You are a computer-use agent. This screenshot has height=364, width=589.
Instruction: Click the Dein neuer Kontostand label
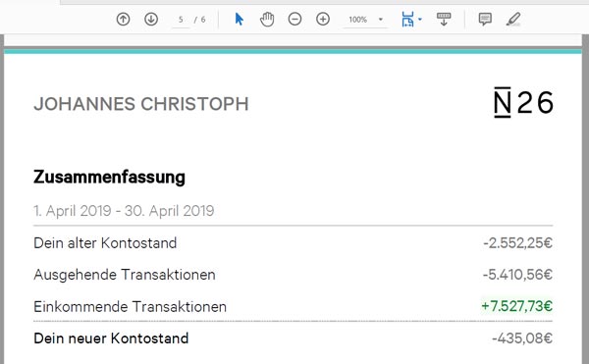click(x=111, y=338)
